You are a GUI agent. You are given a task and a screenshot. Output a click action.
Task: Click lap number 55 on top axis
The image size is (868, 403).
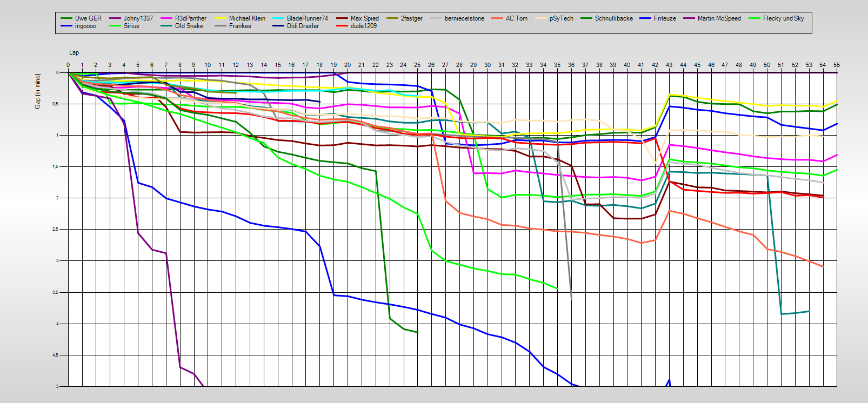[x=837, y=65]
